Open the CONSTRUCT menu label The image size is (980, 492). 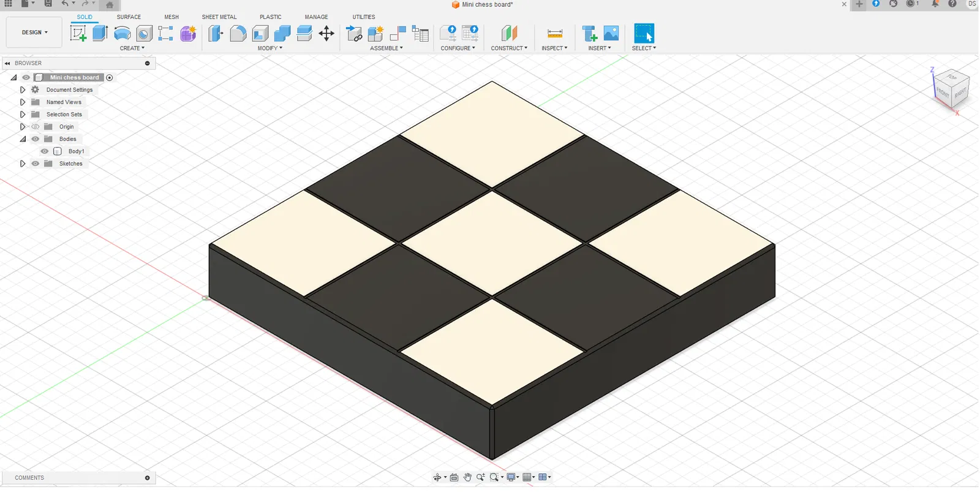click(x=509, y=48)
